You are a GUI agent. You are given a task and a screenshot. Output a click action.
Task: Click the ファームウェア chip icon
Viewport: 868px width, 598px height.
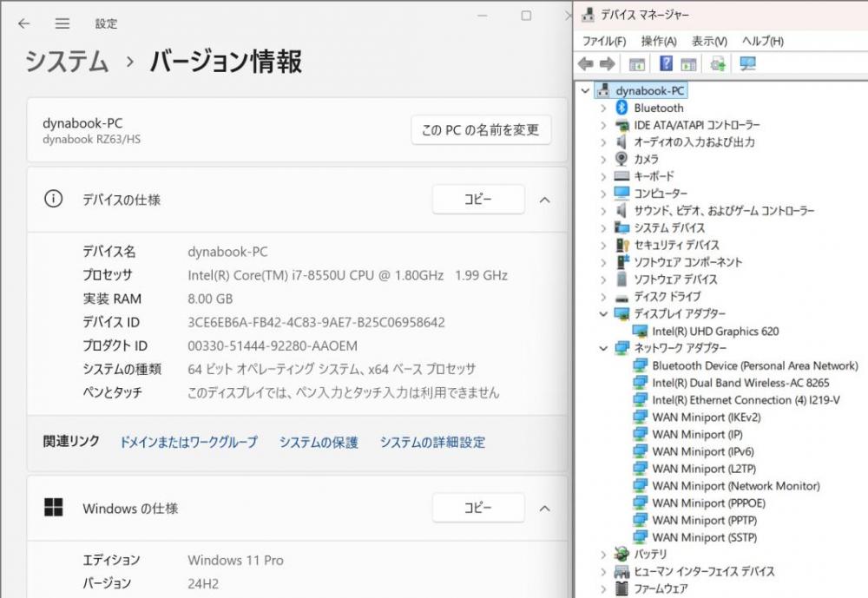[621, 588]
